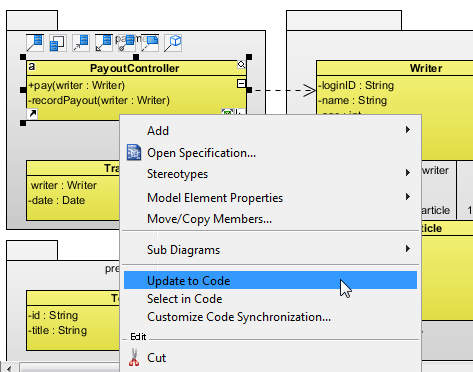Screen dimensions: 473x372
Task: Expand the Sub Diagrams submenu arrow
Action: (408, 249)
